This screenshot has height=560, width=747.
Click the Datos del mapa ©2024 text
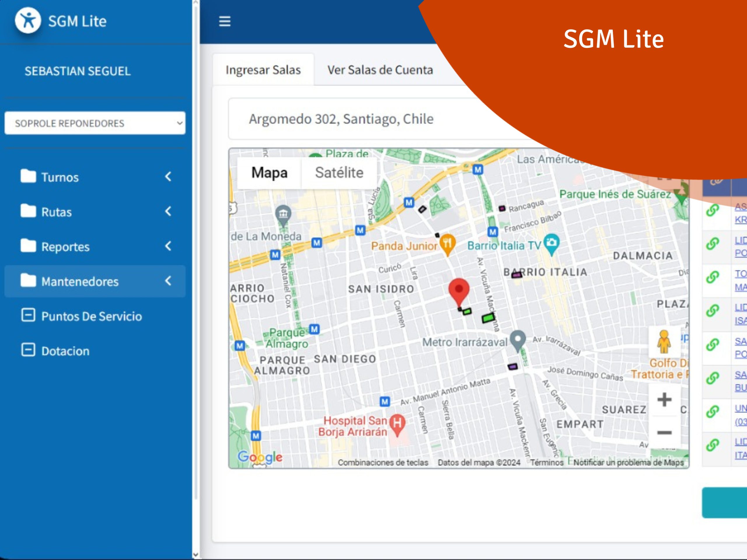tap(479, 463)
